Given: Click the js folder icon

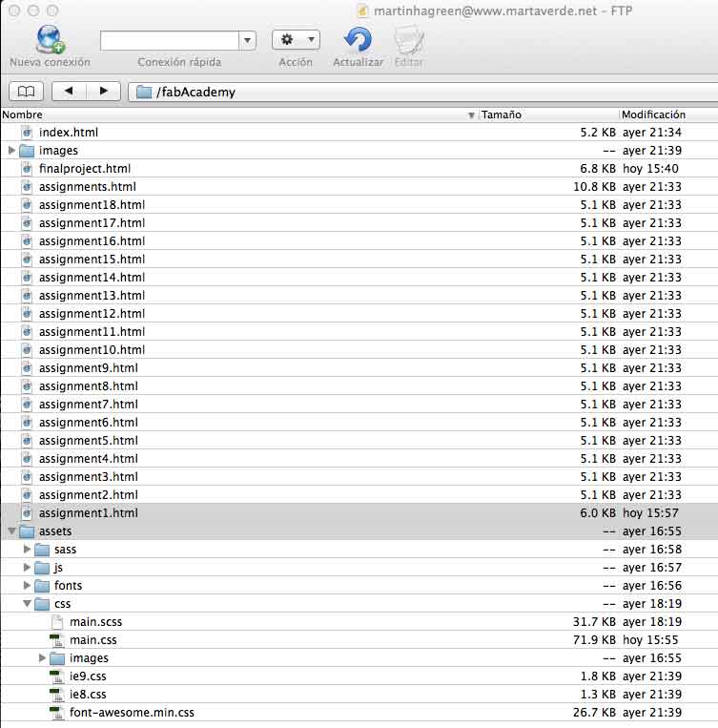Looking at the screenshot, I should click(x=42, y=568).
